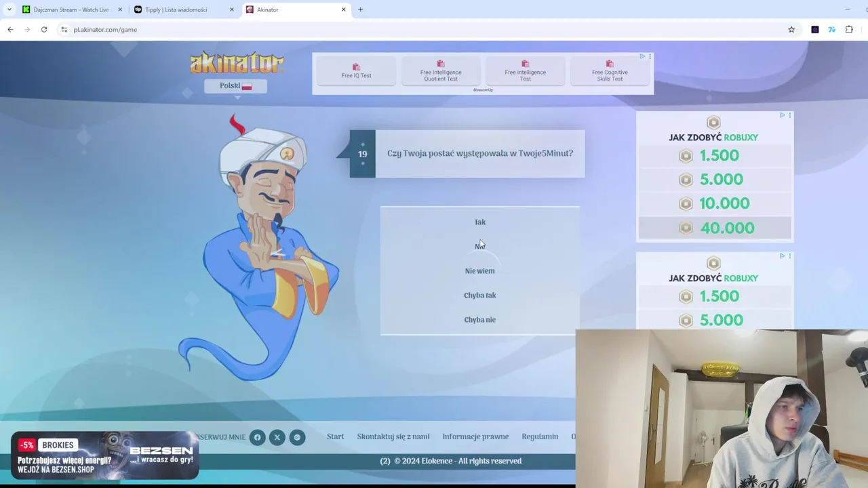
Task: Select 1.500 Robux in first ad
Action: coord(715,155)
